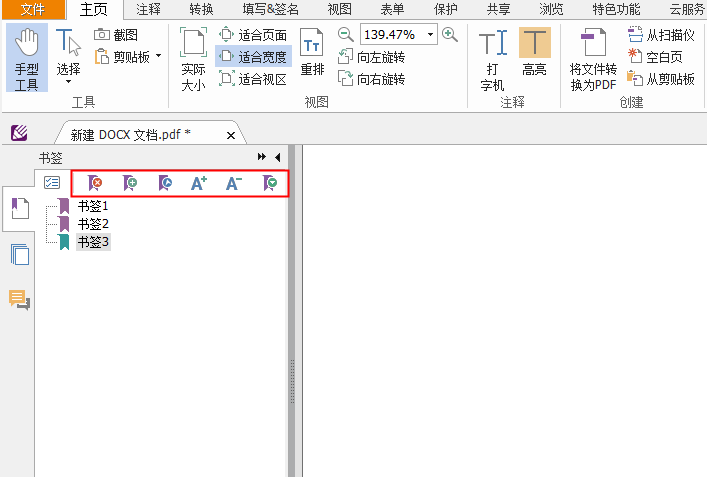The height and width of the screenshot is (477, 707).
Task: Switch to the Comment (注释) ribbon tab
Action: pyautogui.click(x=148, y=10)
